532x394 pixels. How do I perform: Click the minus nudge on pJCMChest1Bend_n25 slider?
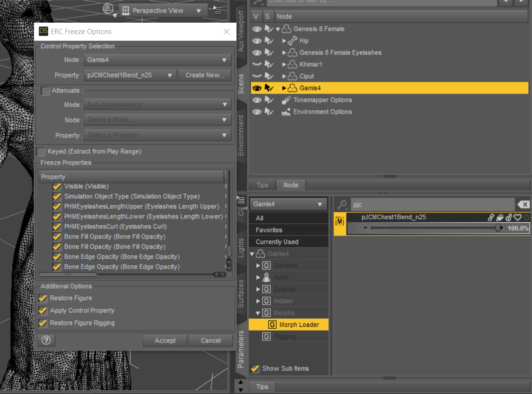[365, 228]
